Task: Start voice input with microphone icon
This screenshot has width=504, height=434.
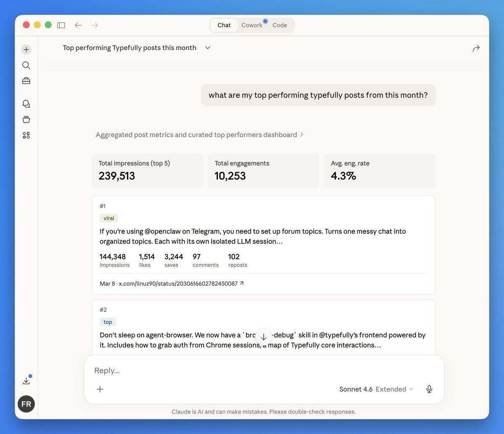Action: coord(429,389)
